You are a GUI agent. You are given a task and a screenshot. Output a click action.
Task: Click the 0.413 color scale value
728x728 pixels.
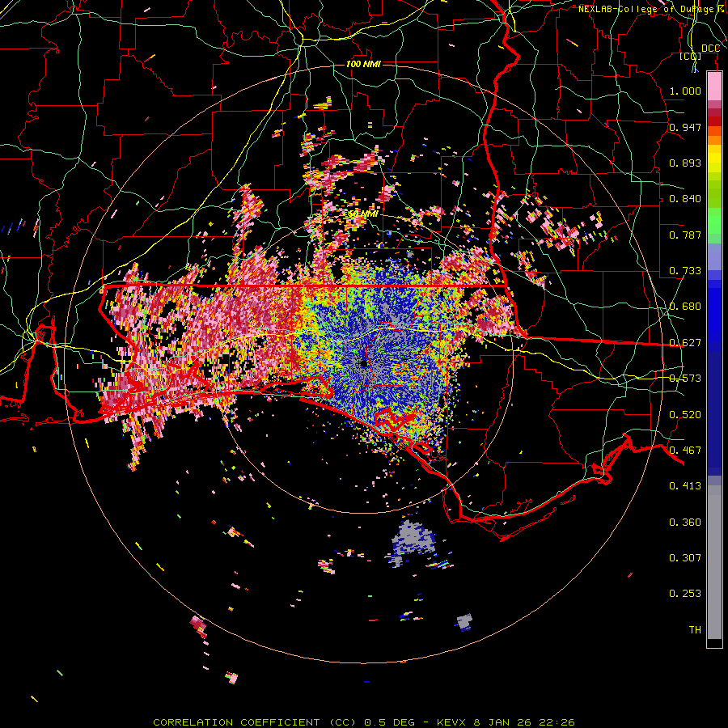(685, 486)
